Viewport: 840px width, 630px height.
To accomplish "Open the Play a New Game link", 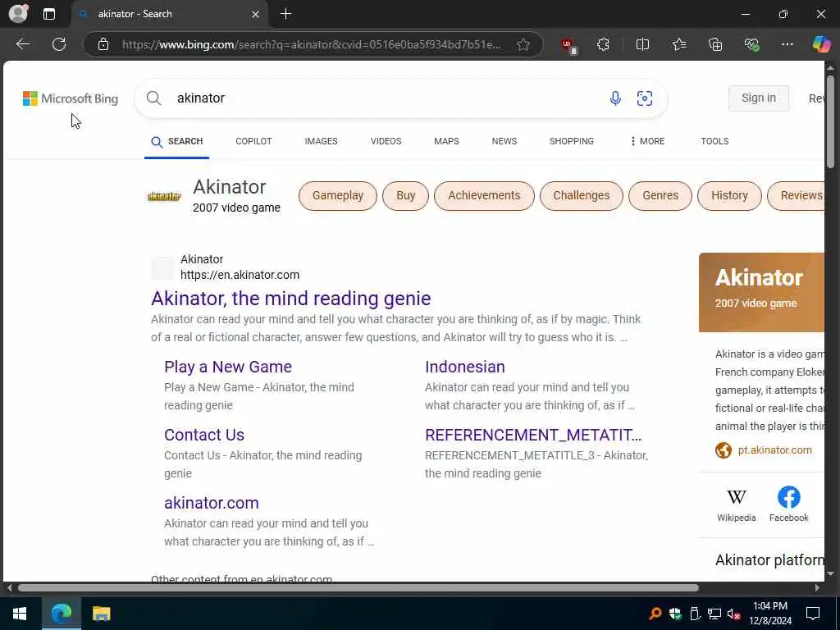I will coord(228,367).
